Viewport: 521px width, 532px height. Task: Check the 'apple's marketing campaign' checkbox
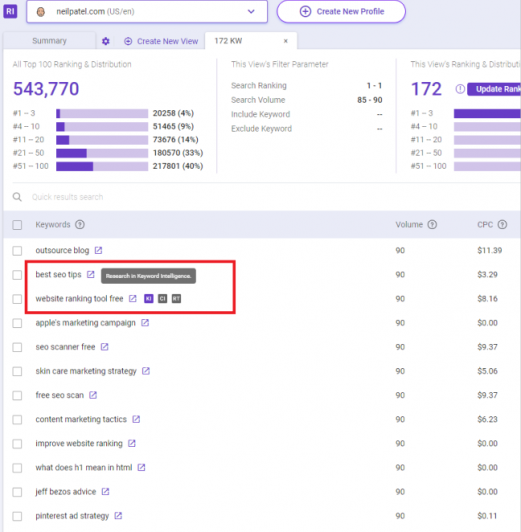tap(17, 323)
